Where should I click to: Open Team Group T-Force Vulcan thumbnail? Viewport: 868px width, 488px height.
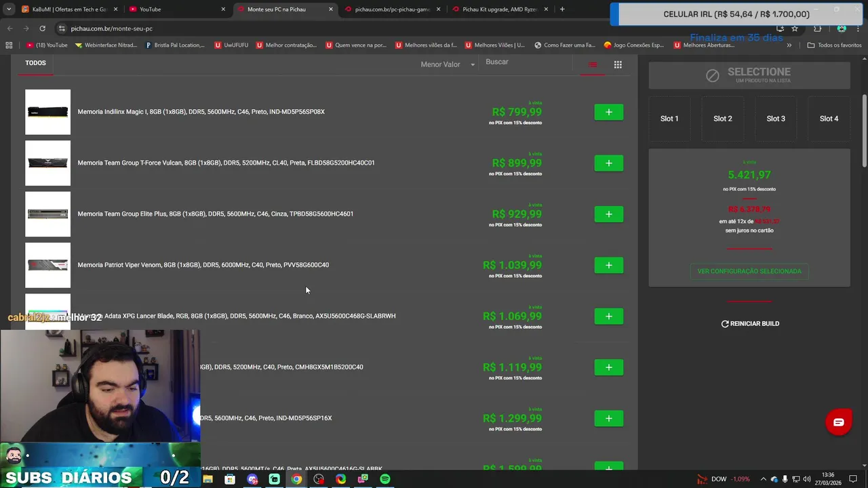click(47, 163)
